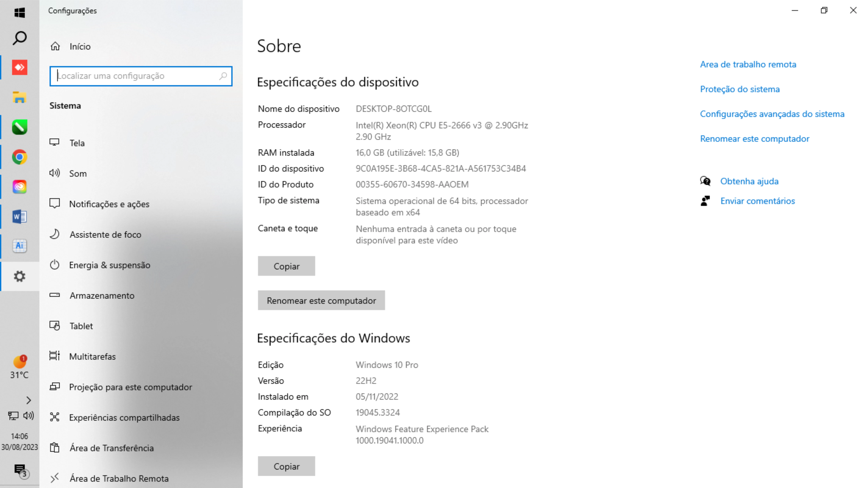Screen dimensions: 868x488
Task: Go to Início settings home
Action: [80, 47]
